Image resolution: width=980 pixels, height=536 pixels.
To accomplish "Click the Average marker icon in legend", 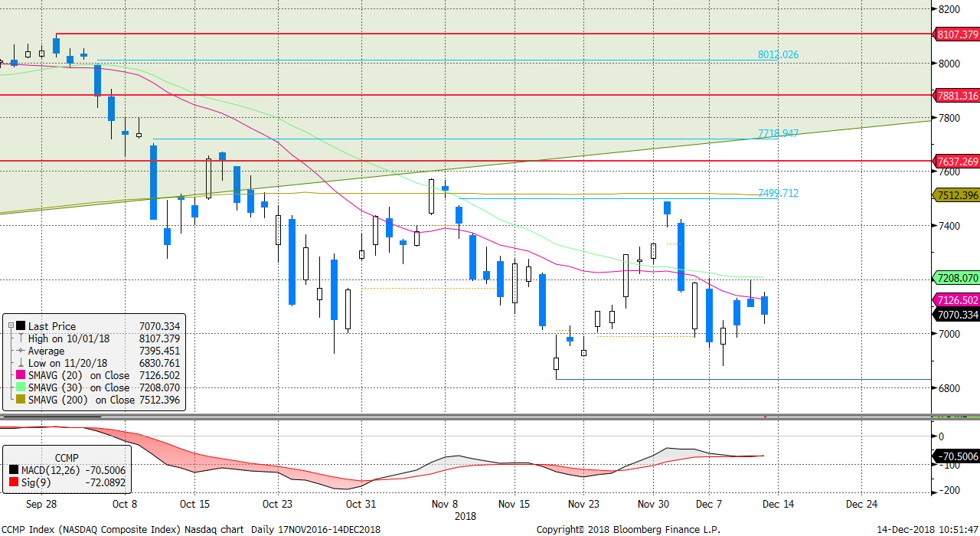I will click(x=21, y=351).
